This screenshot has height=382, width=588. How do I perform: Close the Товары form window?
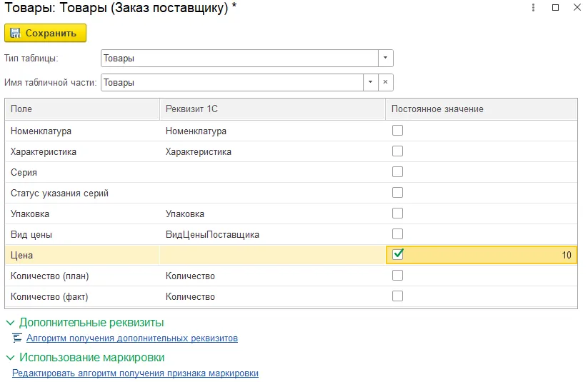coord(576,8)
